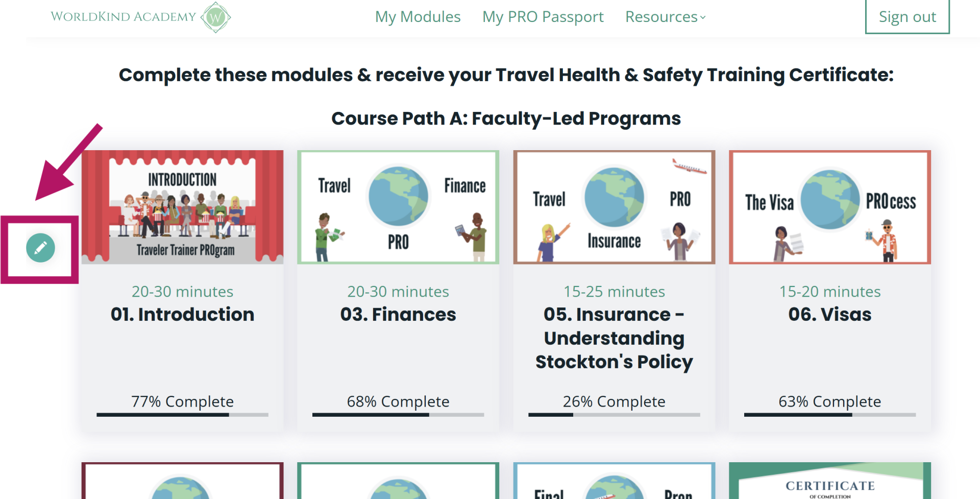Click the Sign out button
The width and height of the screenshot is (980, 499).
coord(907,16)
